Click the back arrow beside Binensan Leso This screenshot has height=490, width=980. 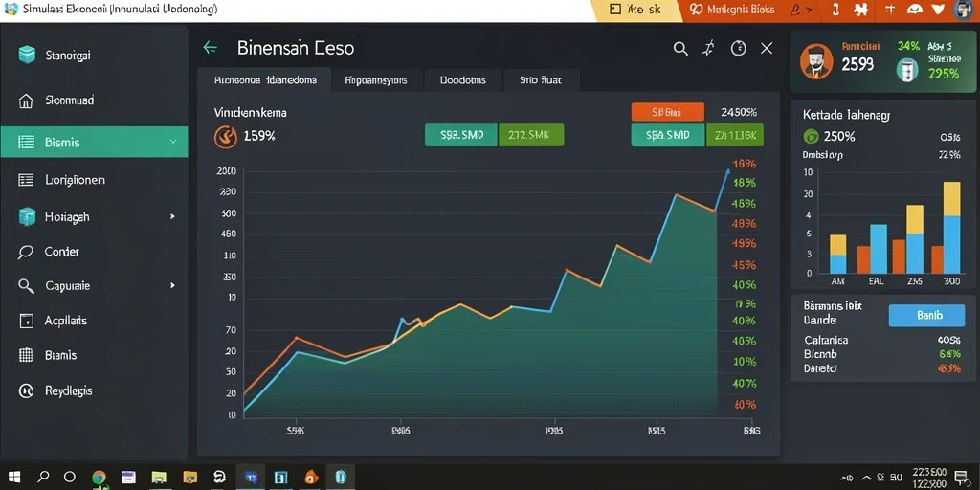[x=210, y=48]
